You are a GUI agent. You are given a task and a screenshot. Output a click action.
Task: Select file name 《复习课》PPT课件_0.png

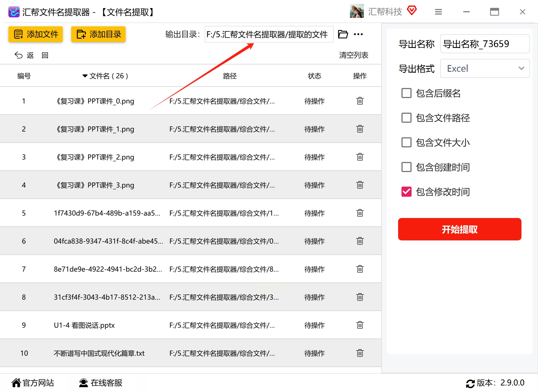coord(94,101)
